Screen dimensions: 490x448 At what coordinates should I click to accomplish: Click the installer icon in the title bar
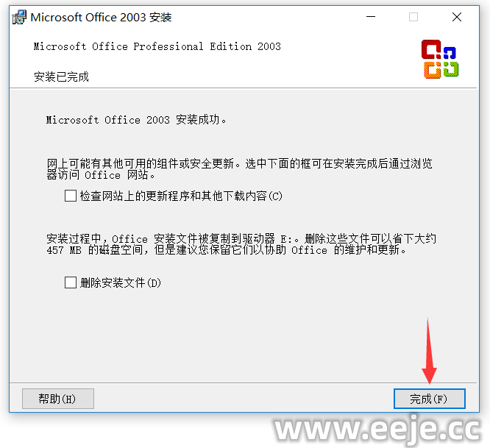pos(19,17)
